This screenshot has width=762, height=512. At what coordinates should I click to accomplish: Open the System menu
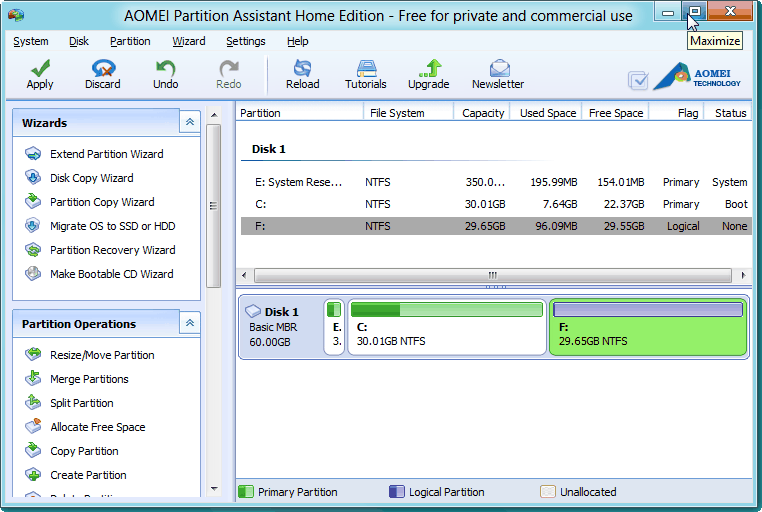31,41
